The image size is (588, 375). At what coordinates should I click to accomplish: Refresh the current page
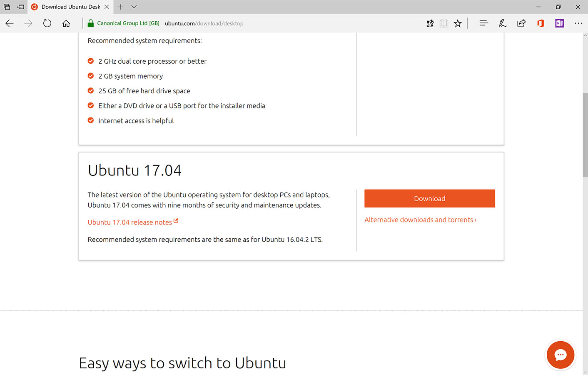click(x=47, y=23)
